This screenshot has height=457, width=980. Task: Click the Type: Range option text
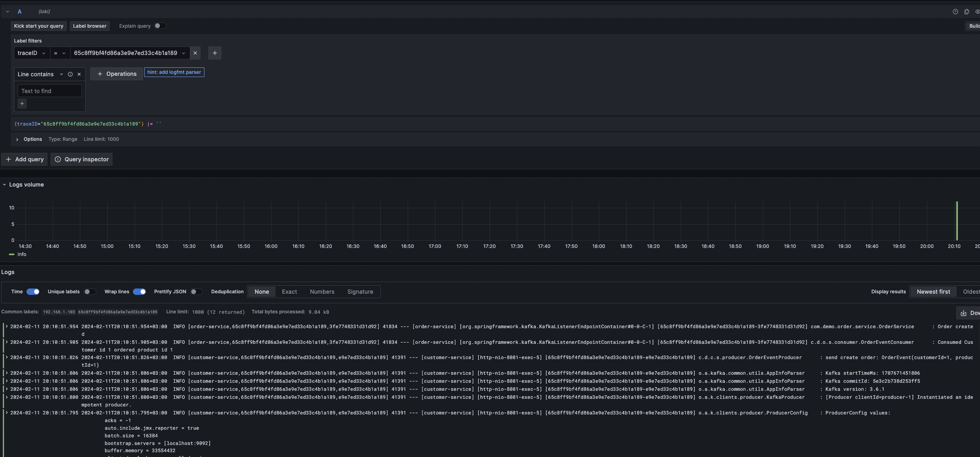click(63, 139)
